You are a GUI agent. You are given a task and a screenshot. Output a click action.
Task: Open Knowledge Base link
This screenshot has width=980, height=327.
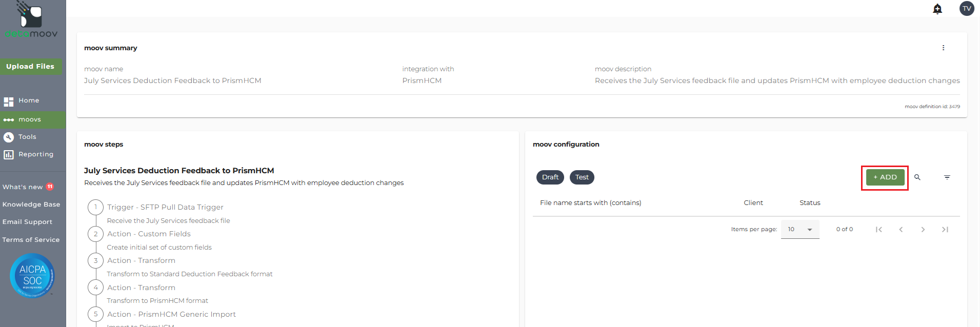click(x=31, y=205)
